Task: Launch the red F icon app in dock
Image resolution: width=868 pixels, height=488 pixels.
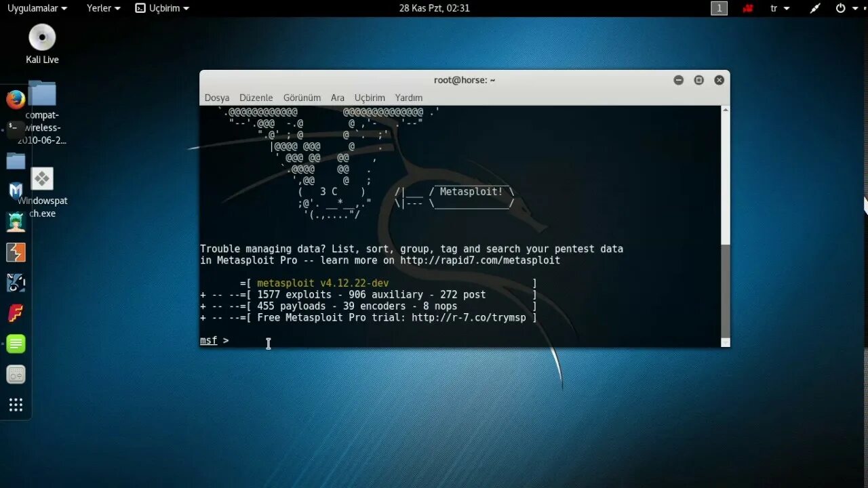Action: click(16, 313)
